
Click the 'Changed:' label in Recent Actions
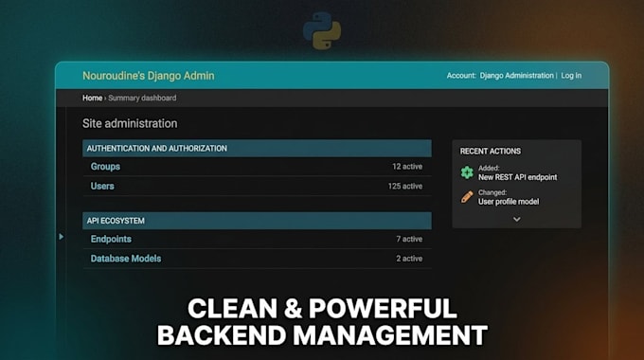(492, 192)
